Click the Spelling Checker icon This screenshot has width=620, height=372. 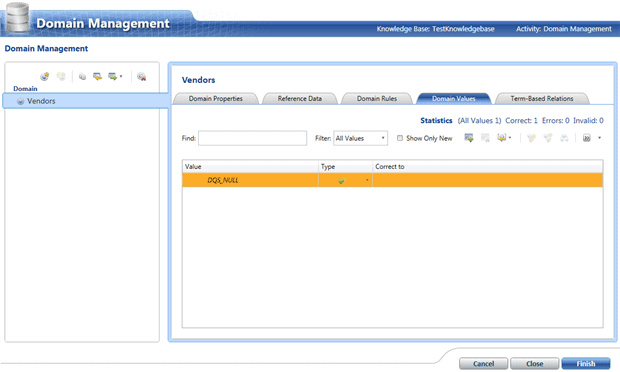[x=587, y=138]
